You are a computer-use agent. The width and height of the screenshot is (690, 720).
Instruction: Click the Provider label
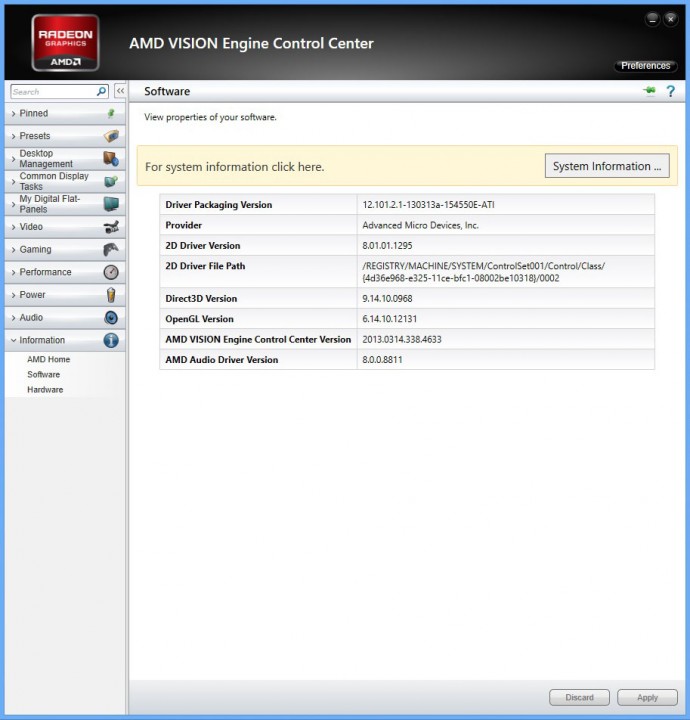184,225
